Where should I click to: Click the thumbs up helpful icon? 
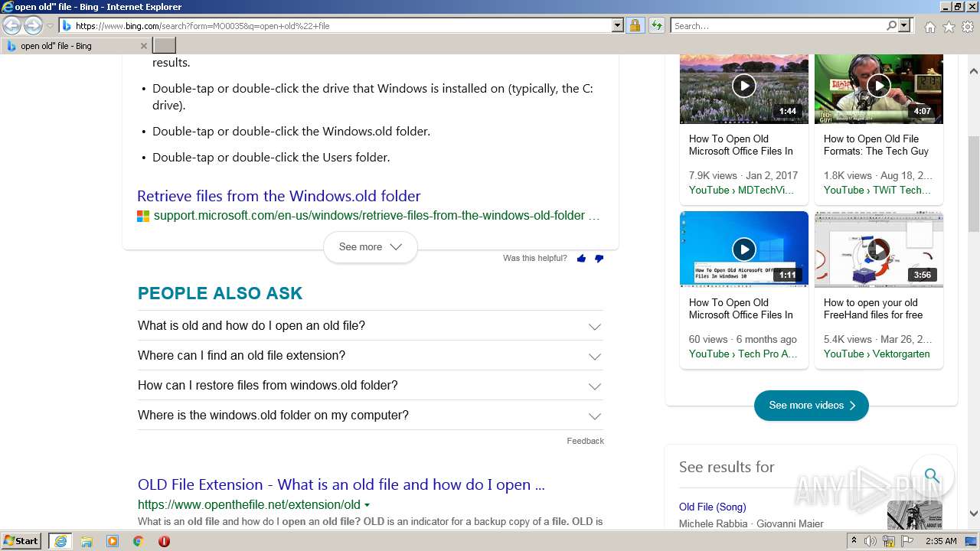tap(581, 259)
